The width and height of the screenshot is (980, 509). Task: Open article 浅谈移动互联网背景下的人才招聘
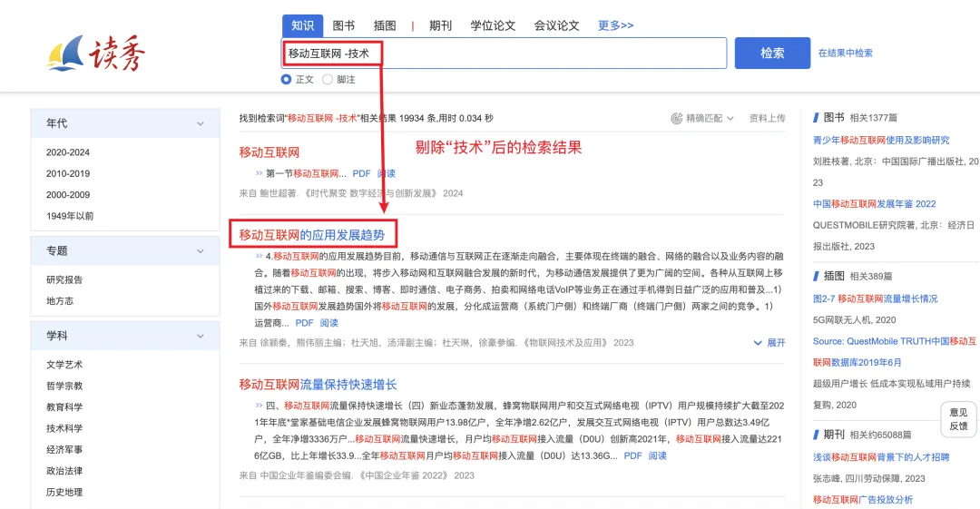coord(880,457)
